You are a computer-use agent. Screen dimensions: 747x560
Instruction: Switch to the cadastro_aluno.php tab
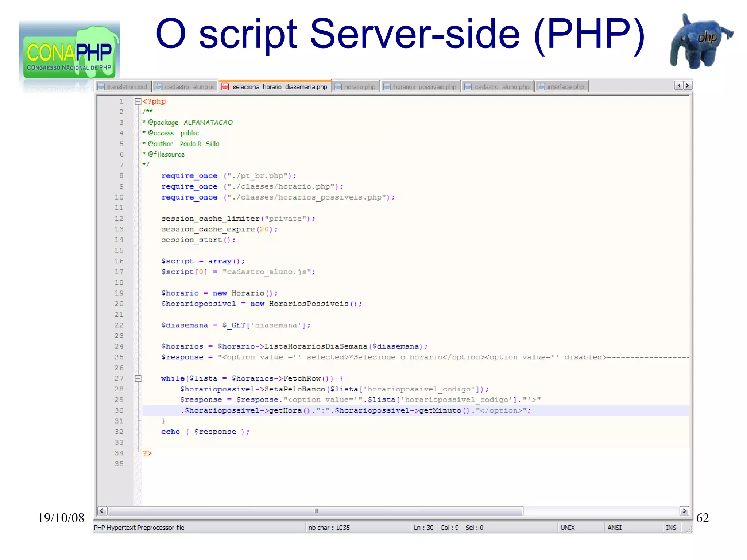point(498,86)
